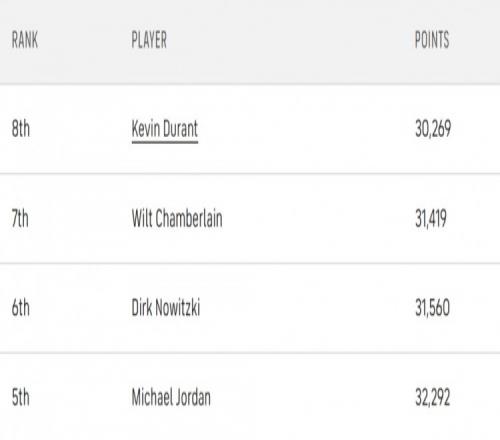
Task: Click Kevin Durant's 30,269 points value
Action: (x=433, y=129)
